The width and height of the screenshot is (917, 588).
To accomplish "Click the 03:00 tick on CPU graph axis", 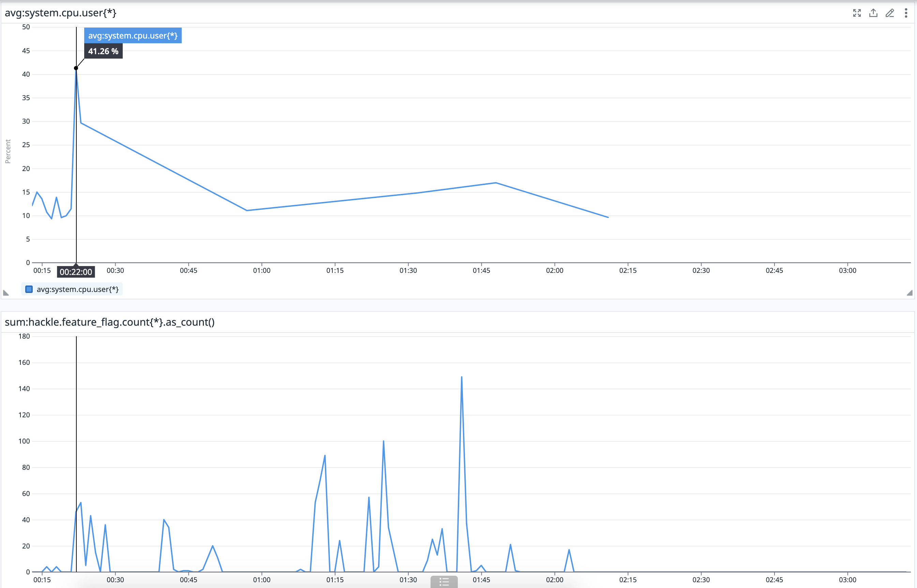I will (x=847, y=270).
